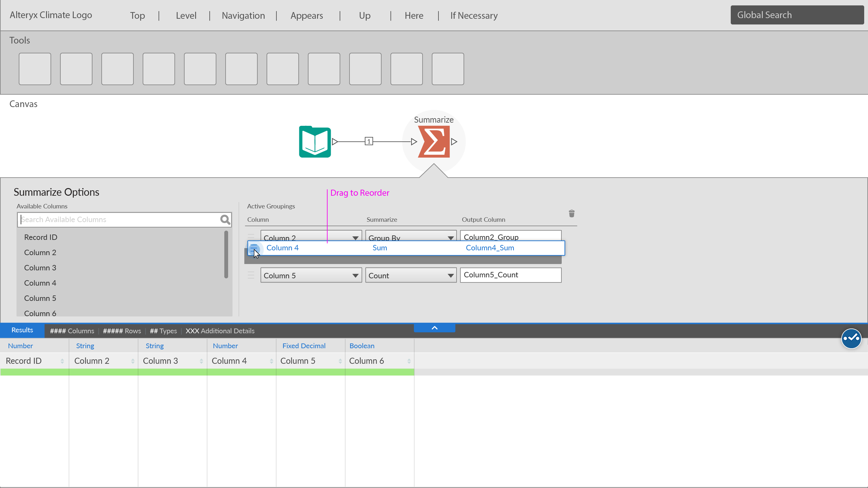Screen dimensions: 868x488
Task: Switch to the Results tab
Action: (x=22, y=330)
